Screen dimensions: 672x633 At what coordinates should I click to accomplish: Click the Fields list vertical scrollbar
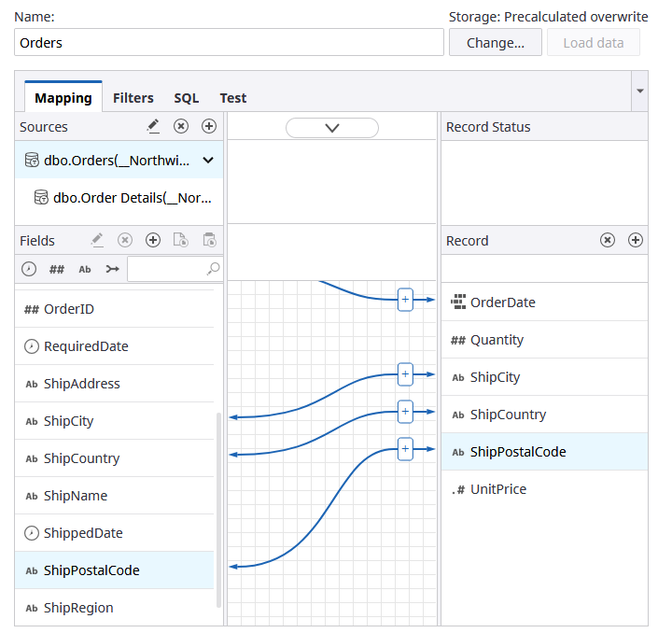219,509
